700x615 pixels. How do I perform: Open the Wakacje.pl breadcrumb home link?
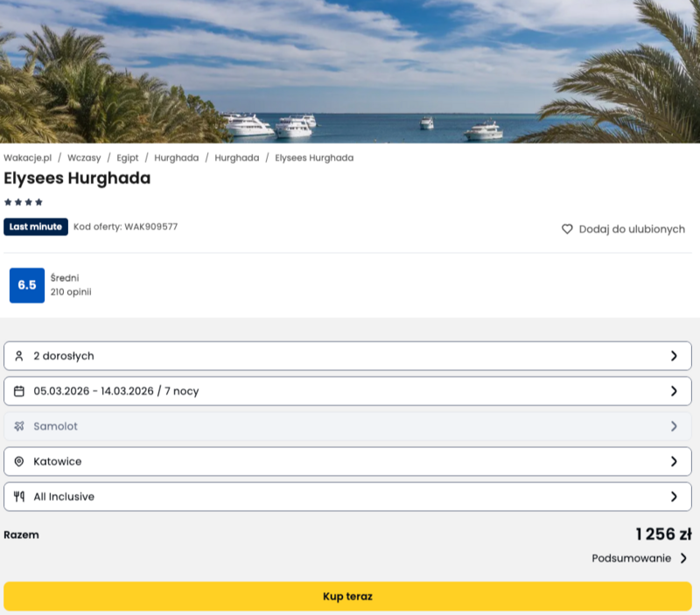[28, 158]
